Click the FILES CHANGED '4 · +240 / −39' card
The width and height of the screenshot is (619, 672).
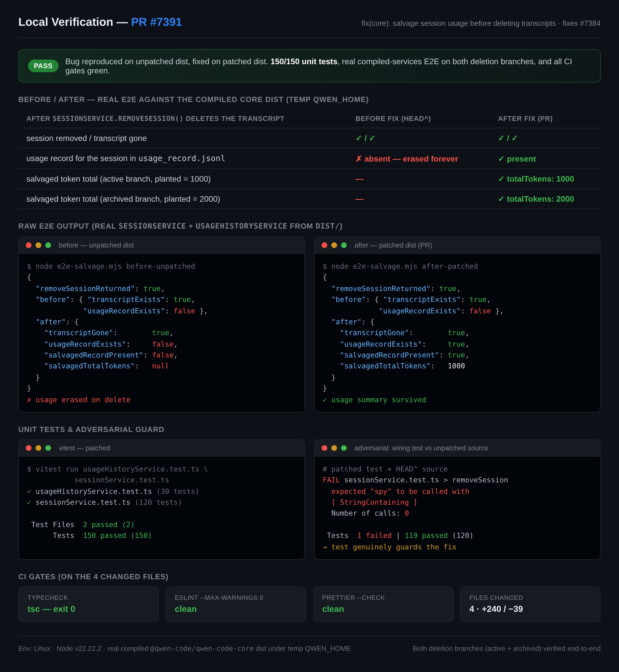530,604
